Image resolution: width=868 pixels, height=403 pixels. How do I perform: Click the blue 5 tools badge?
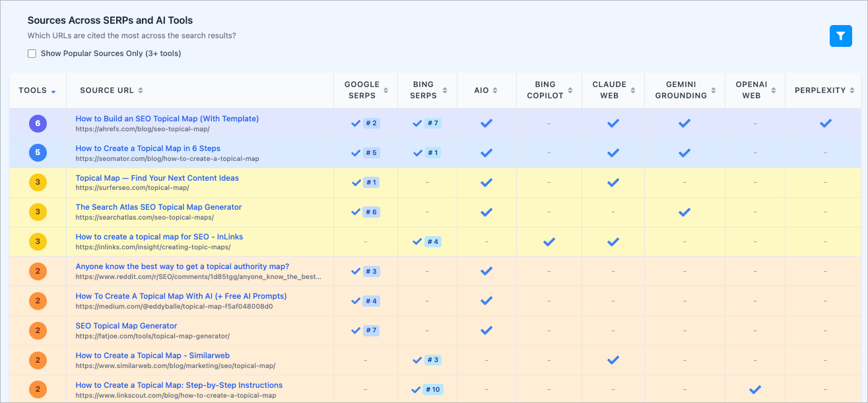pyautogui.click(x=38, y=153)
